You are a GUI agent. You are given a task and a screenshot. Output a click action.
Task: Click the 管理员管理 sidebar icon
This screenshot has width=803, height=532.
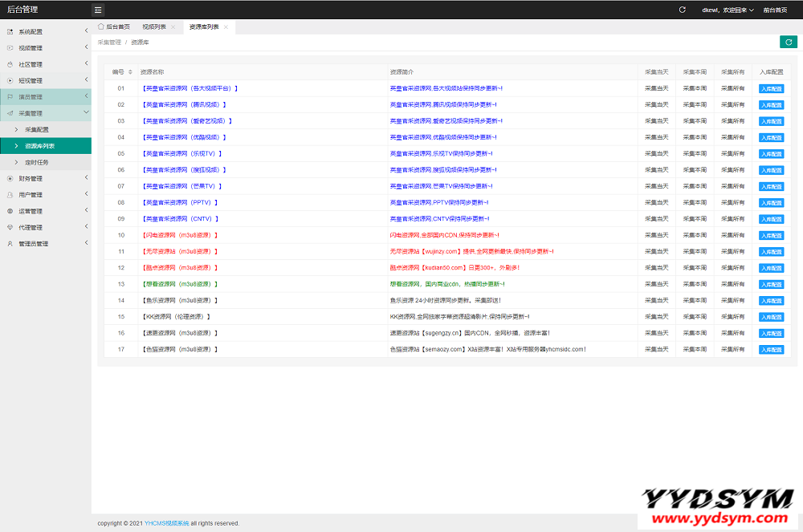click(x=10, y=244)
